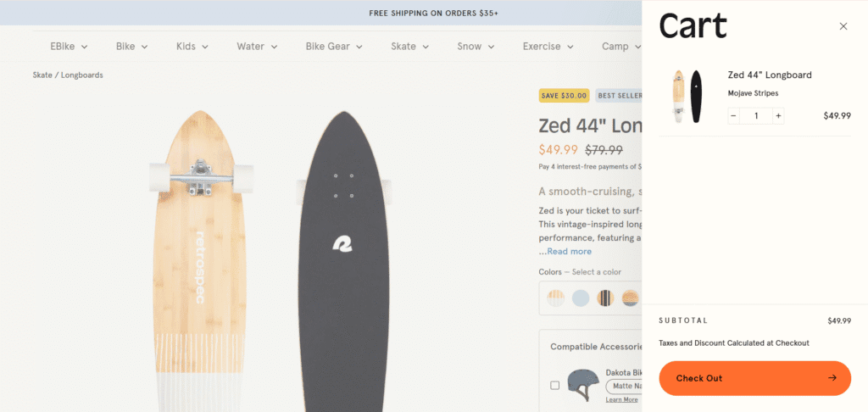Click the Read more description link
The width and height of the screenshot is (868, 412).
tap(569, 252)
